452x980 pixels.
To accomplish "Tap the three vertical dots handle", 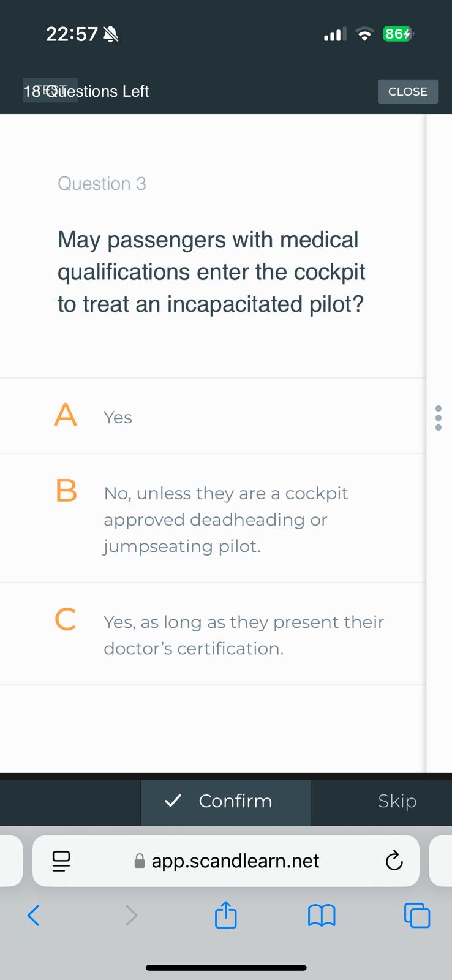I will [438, 418].
